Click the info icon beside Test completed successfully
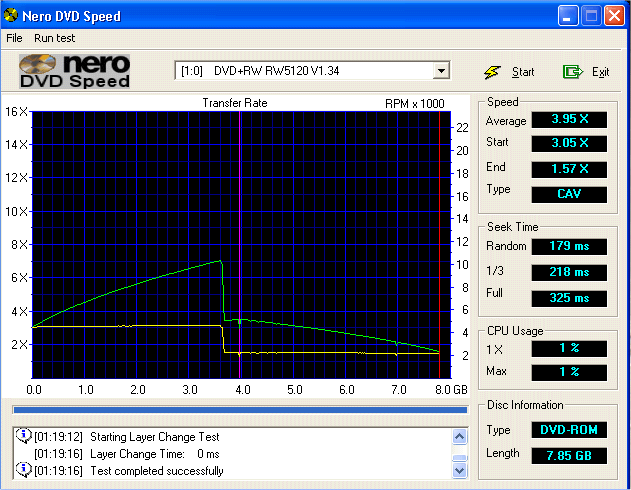 pyautogui.click(x=24, y=471)
